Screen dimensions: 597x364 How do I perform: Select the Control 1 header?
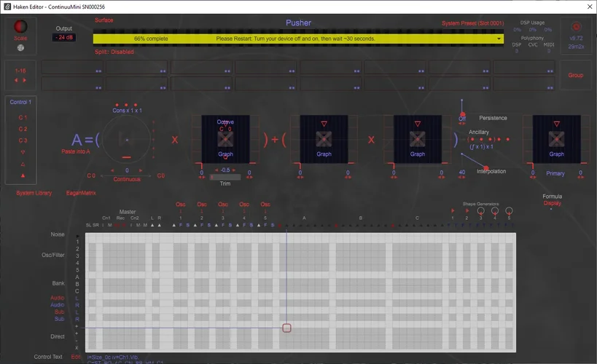(20, 102)
